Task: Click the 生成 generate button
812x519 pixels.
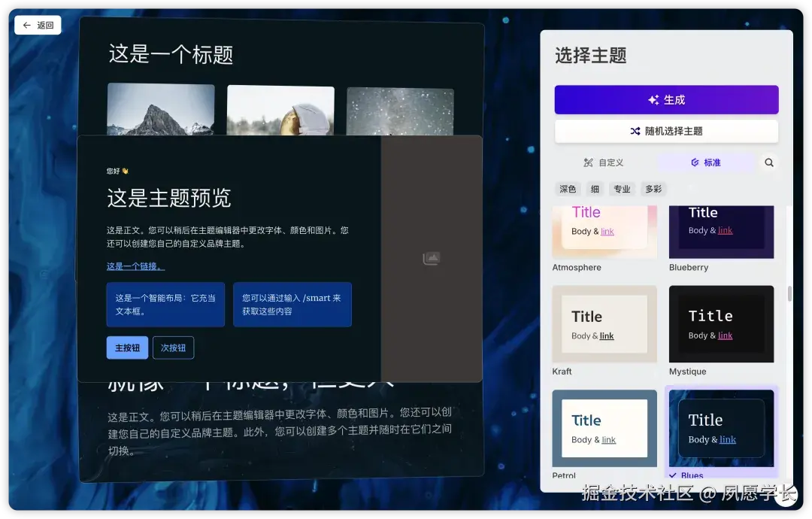Action: [x=666, y=99]
